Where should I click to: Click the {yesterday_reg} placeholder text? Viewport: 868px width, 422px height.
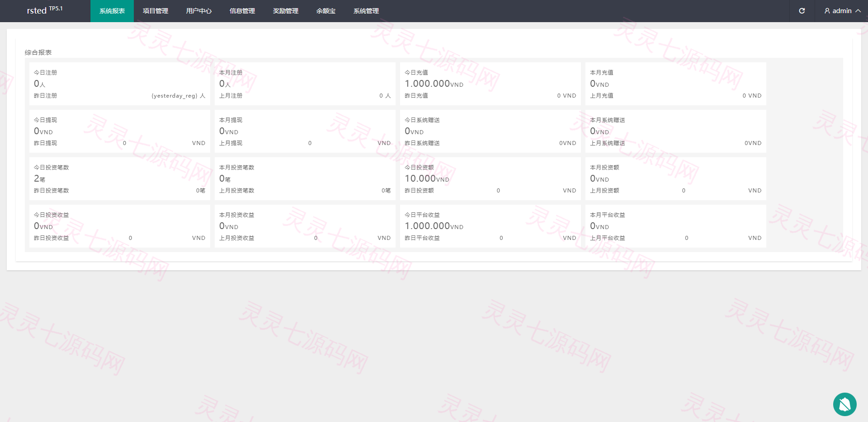click(x=175, y=96)
